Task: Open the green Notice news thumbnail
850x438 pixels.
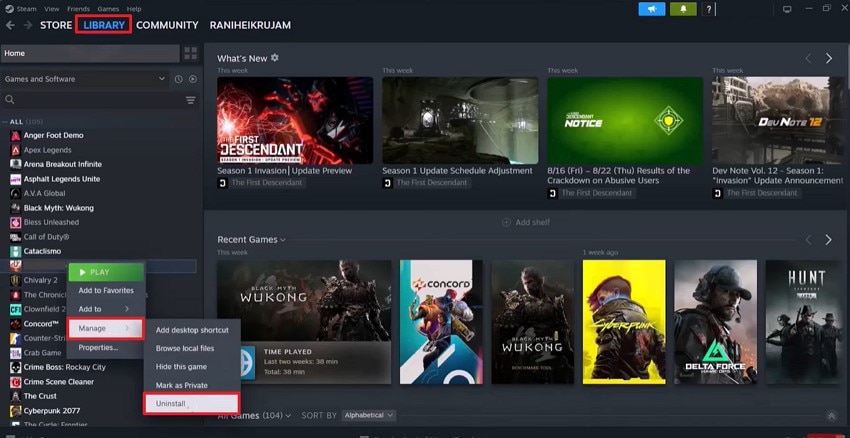Action: tap(625, 120)
